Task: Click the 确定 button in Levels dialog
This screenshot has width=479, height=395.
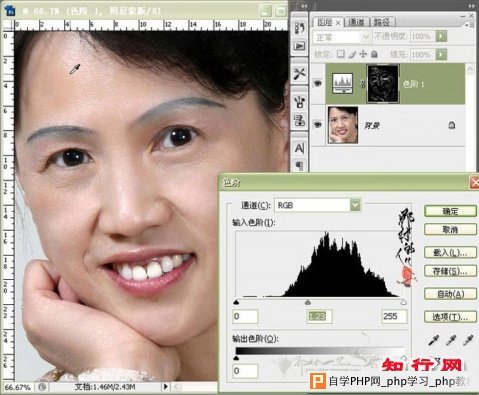Action: tap(450, 211)
